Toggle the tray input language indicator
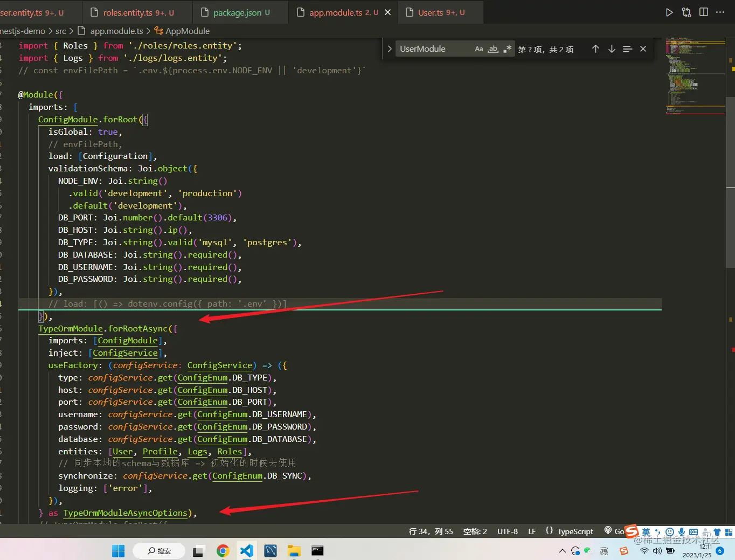The image size is (735, 560). 604,551
